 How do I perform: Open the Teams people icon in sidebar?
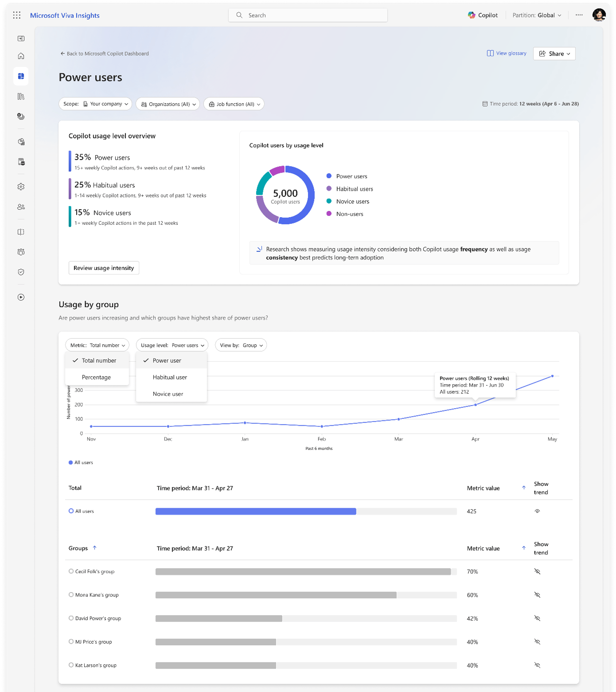(x=21, y=207)
